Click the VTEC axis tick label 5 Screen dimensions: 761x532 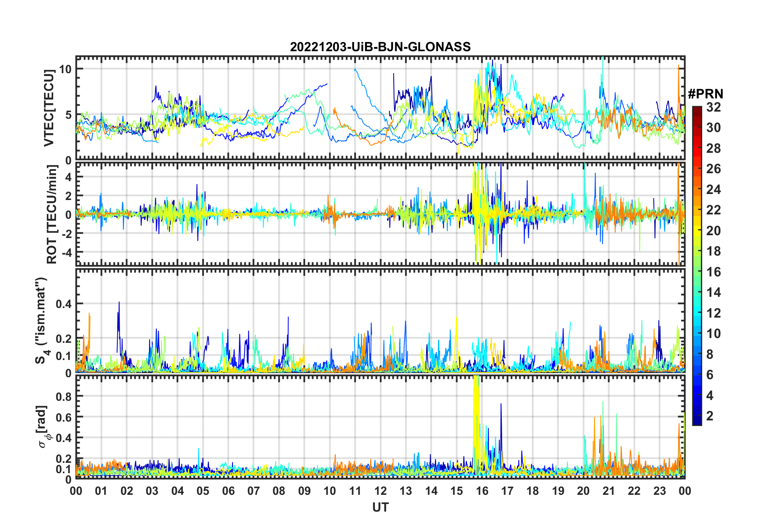(x=68, y=115)
